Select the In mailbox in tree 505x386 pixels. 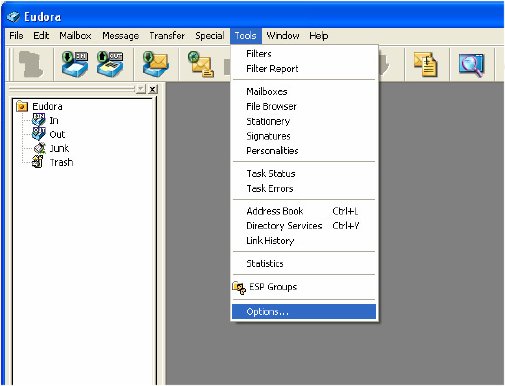click(54, 120)
